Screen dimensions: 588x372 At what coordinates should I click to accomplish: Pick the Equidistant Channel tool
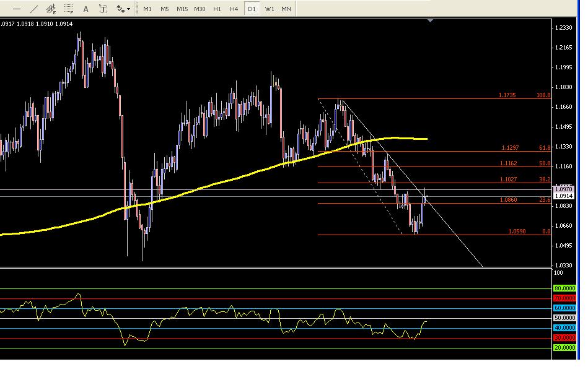point(51,9)
